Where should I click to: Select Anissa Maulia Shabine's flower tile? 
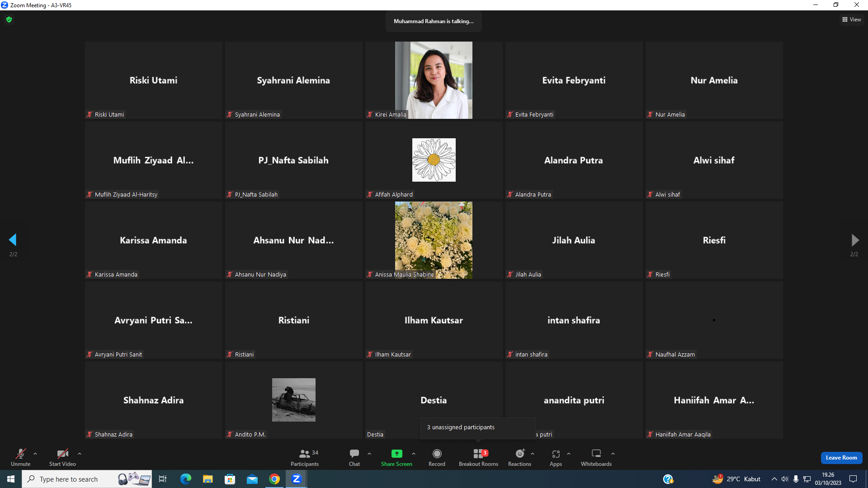[434, 240]
